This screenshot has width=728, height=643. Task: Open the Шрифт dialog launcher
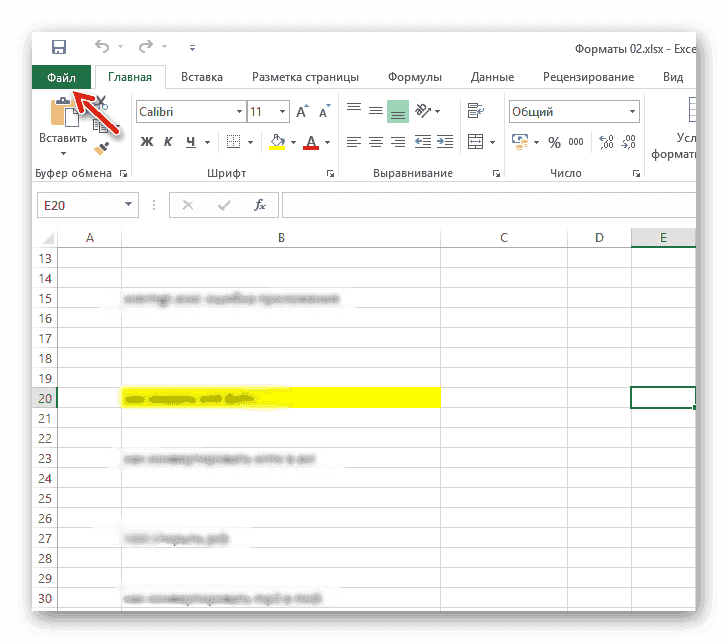coord(330,174)
